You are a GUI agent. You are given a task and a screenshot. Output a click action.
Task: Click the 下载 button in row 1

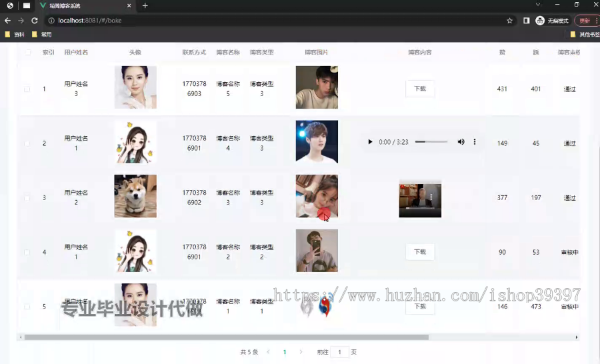(x=420, y=89)
